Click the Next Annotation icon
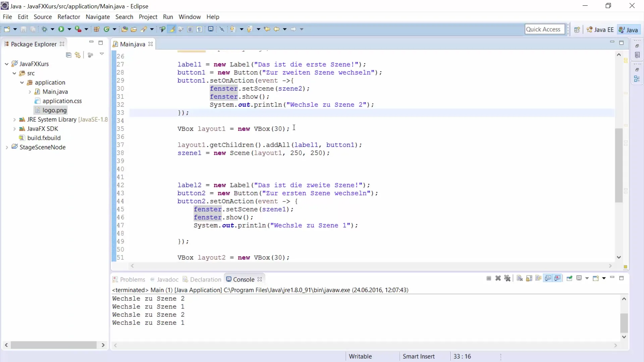 point(233,29)
